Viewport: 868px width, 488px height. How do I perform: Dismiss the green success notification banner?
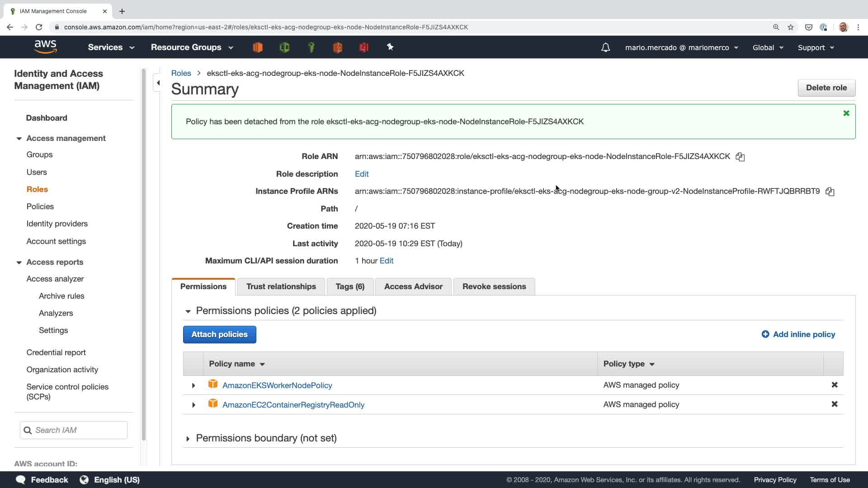click(x=846, y=113)
